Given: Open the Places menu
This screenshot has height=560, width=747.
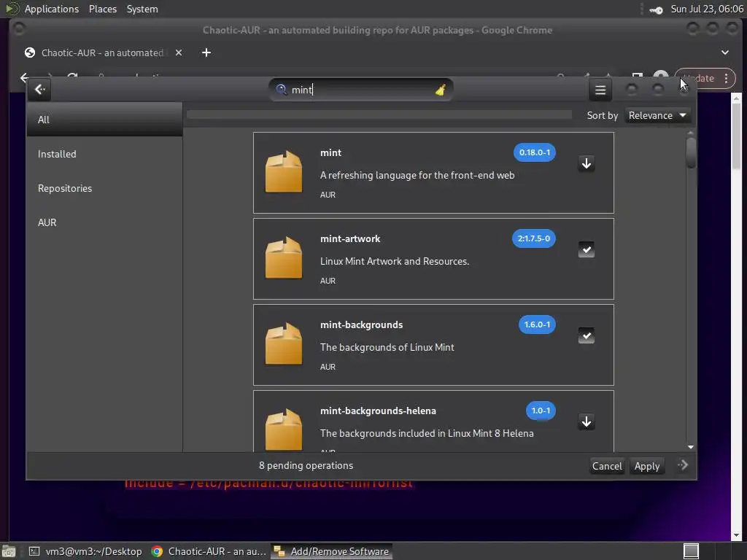Looking at the screenshot, I should tap(102, 9).
